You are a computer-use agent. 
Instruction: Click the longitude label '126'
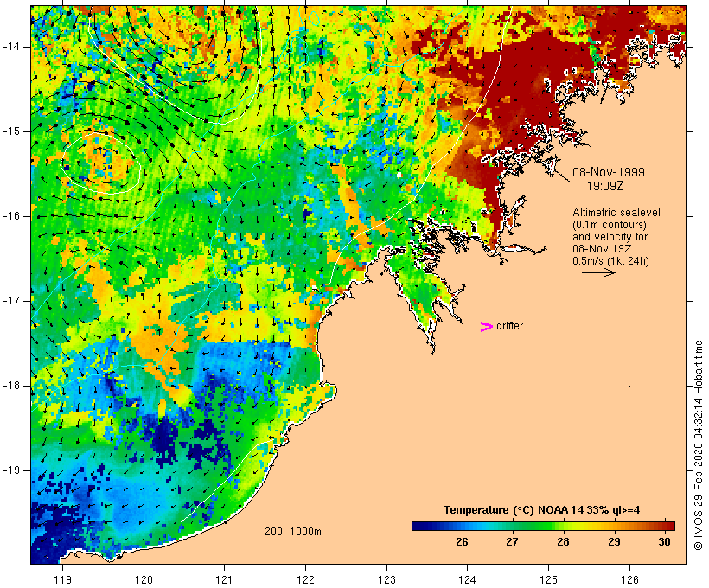tap(629, 579)
